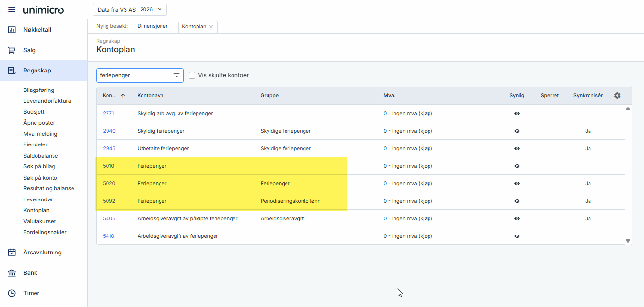644x307 pixels.
Task: Sort by the Konto column header arrow
Action: coord(123,96)
